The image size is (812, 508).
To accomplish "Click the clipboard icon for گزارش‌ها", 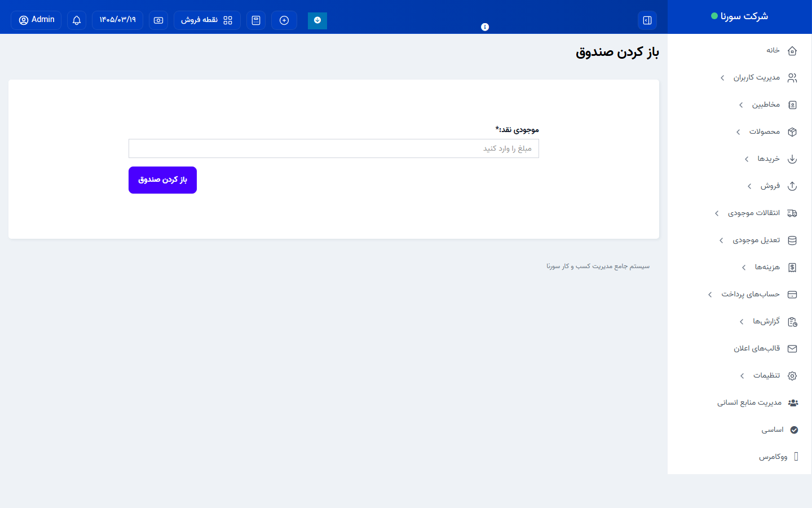I will tap(792, 322).
